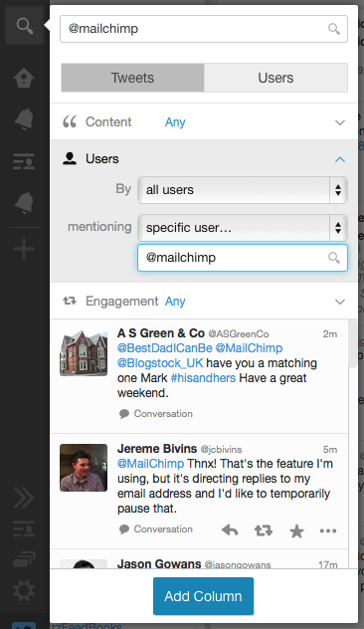Favorite Jereme Bivins tweet with star
The height and width of the screenshot is (629, 364).
(x=296, y=530)
